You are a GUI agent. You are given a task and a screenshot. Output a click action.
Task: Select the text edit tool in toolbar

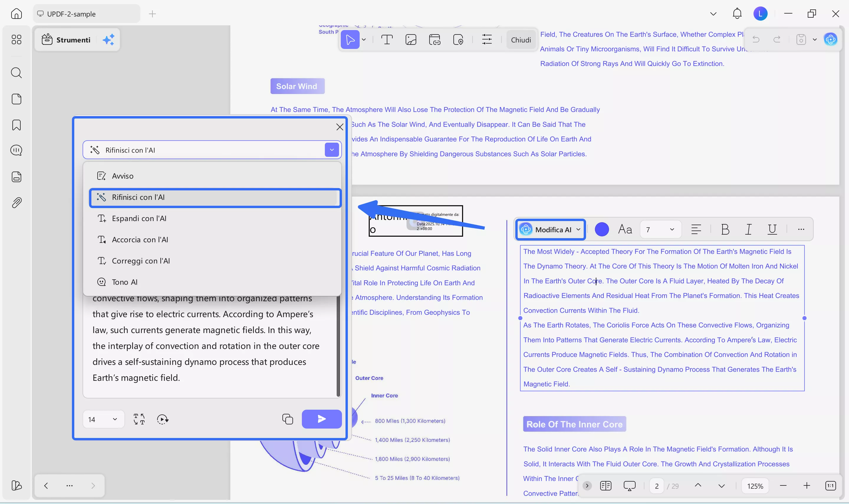[387, 40]
